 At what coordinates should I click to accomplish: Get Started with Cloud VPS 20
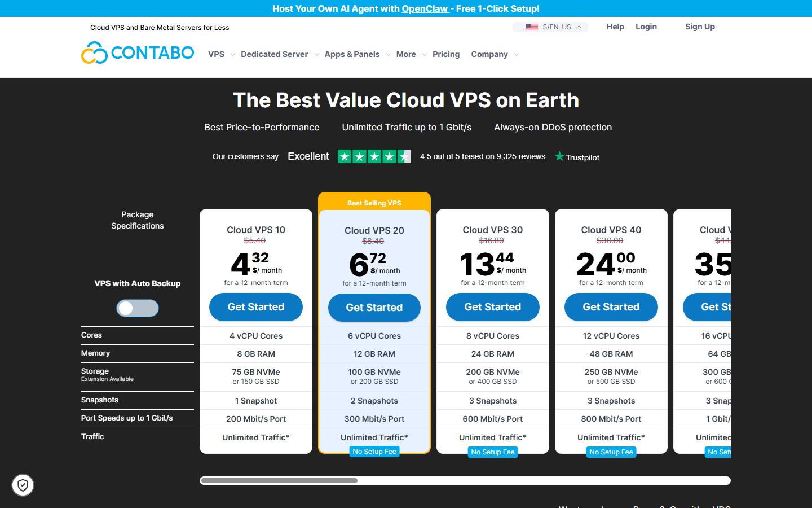coord(374,308)
